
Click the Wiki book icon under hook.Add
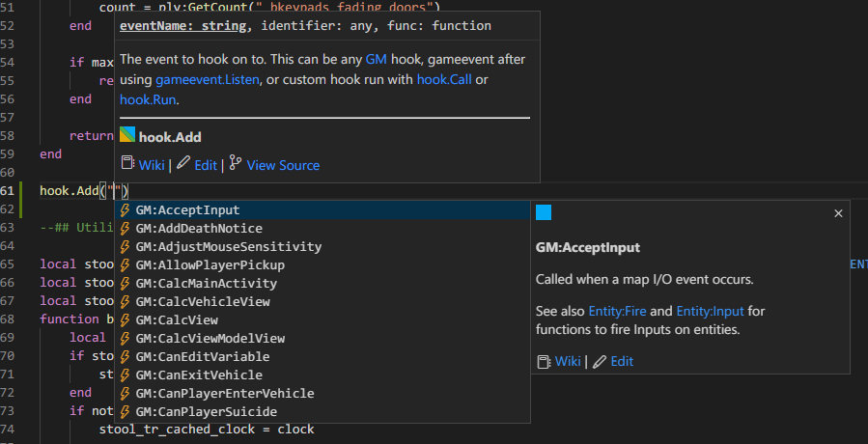click(x=126, y=164)
